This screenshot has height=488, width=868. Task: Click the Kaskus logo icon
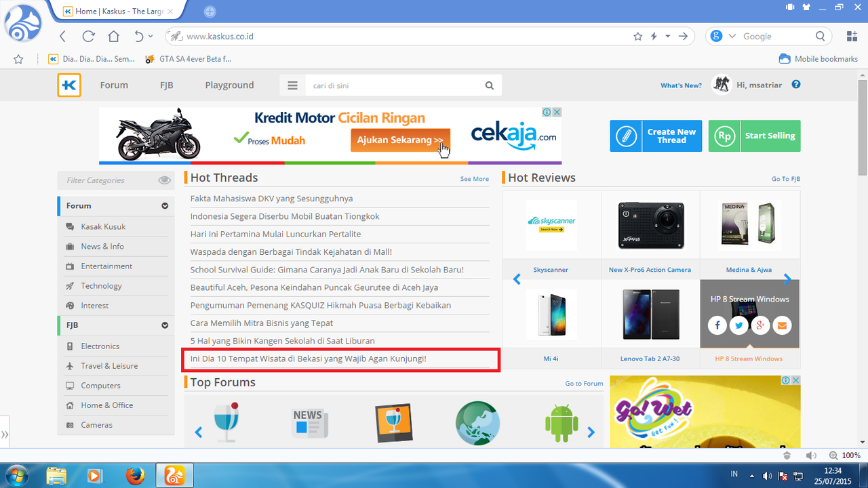point(69,85)
